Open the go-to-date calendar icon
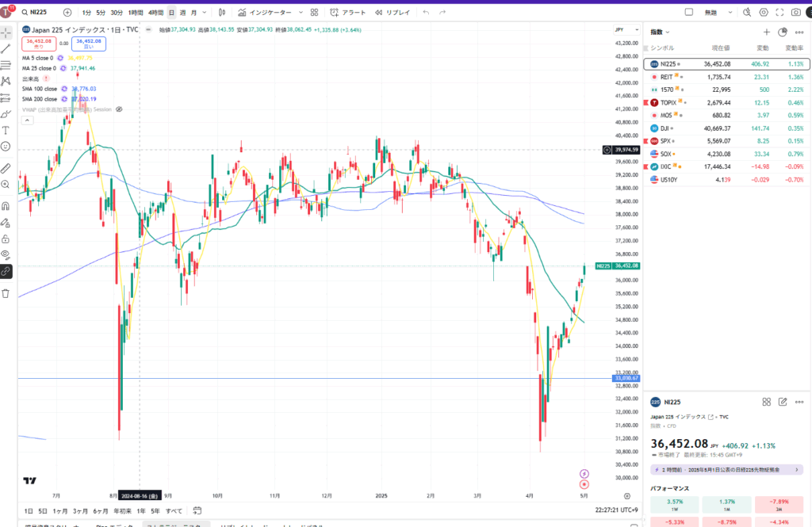Image resolution: width=812 pixels, height=527 pixels. click(x=197, y=510)
